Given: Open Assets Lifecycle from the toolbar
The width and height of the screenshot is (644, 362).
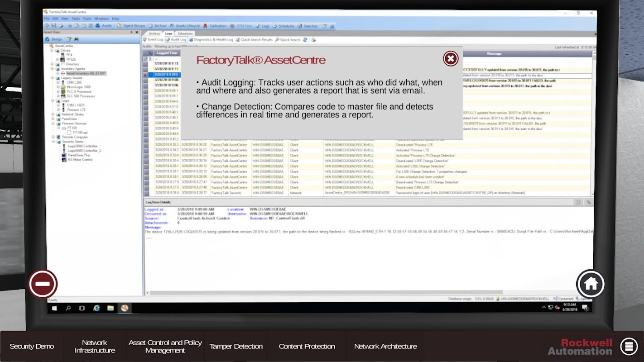Looking at the screenshot, I should coord(185,26).
